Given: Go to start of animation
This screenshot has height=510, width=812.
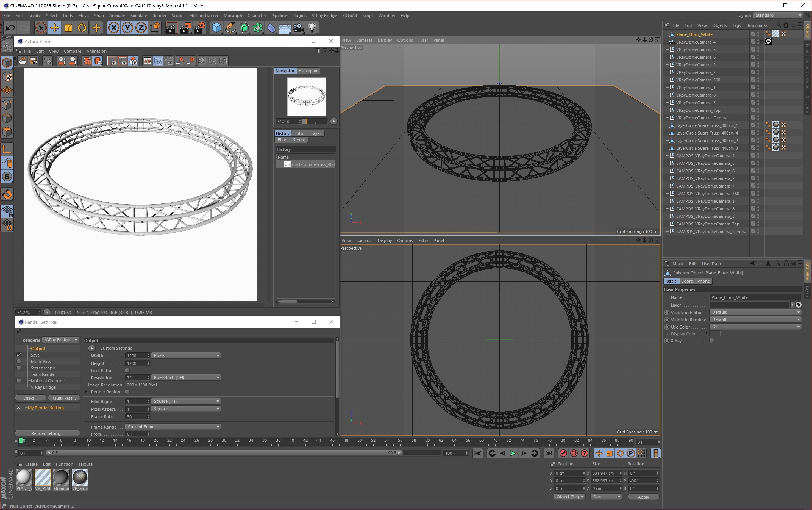Looking at the screenshot, I should click(x=478, y=453).
